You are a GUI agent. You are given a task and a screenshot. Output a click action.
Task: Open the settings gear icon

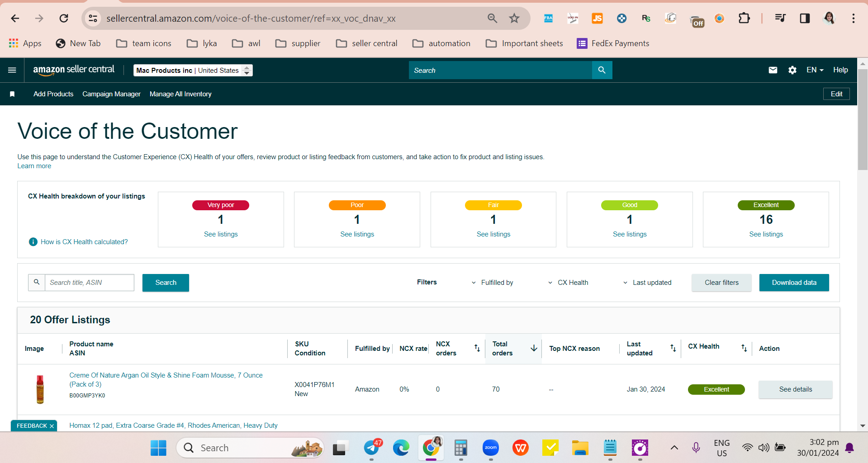(792, 70)
